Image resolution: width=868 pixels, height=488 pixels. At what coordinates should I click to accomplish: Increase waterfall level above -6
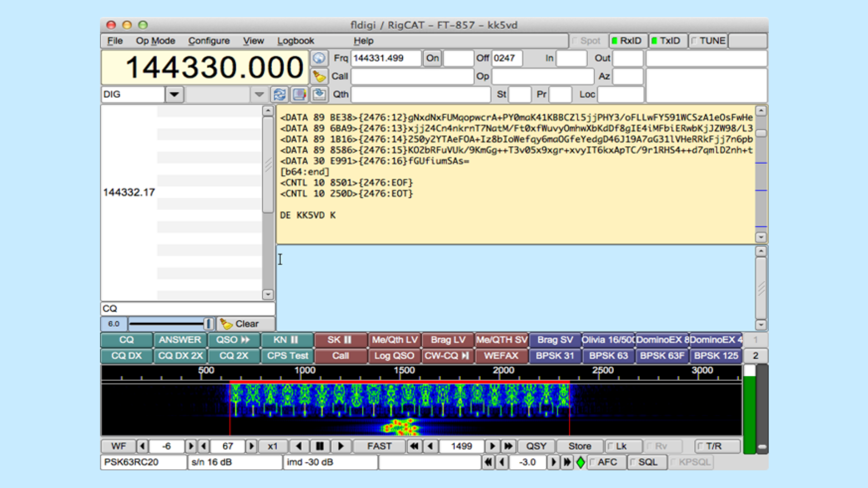click(x=190, y=446)
